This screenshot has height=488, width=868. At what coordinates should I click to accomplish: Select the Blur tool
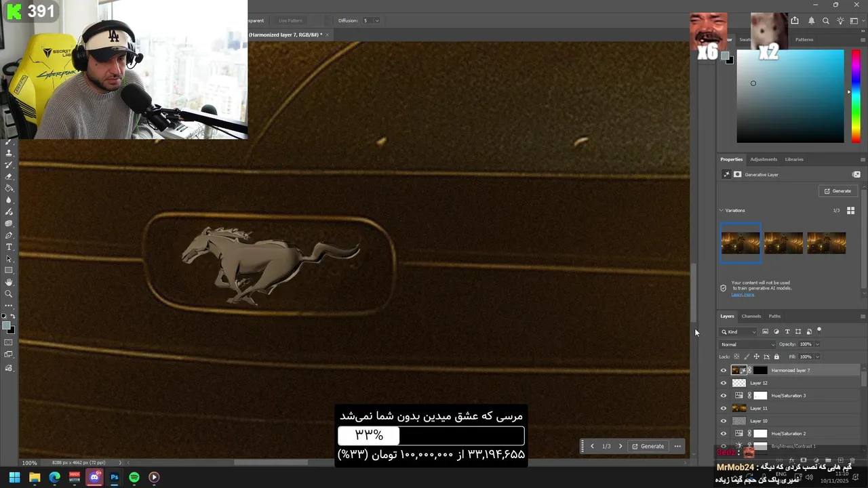pyautogui.click(x=9, y=200)
